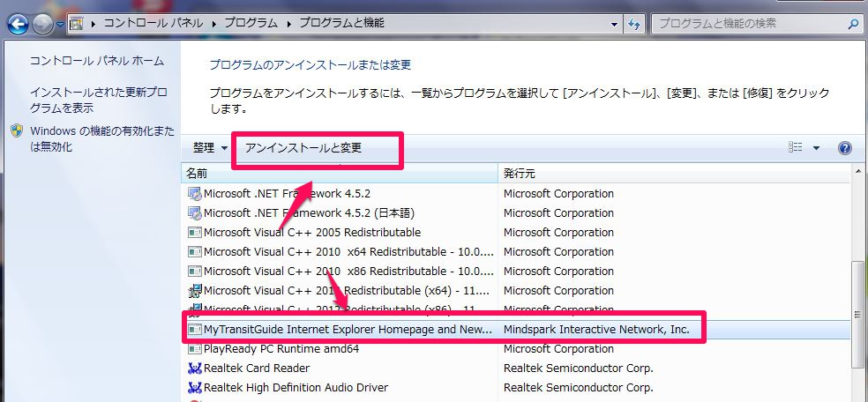Image resolution: width=868 pixels, height=402 pixels.
Task: Open help via the question mark icon
Action: click(x=844, y=148)
